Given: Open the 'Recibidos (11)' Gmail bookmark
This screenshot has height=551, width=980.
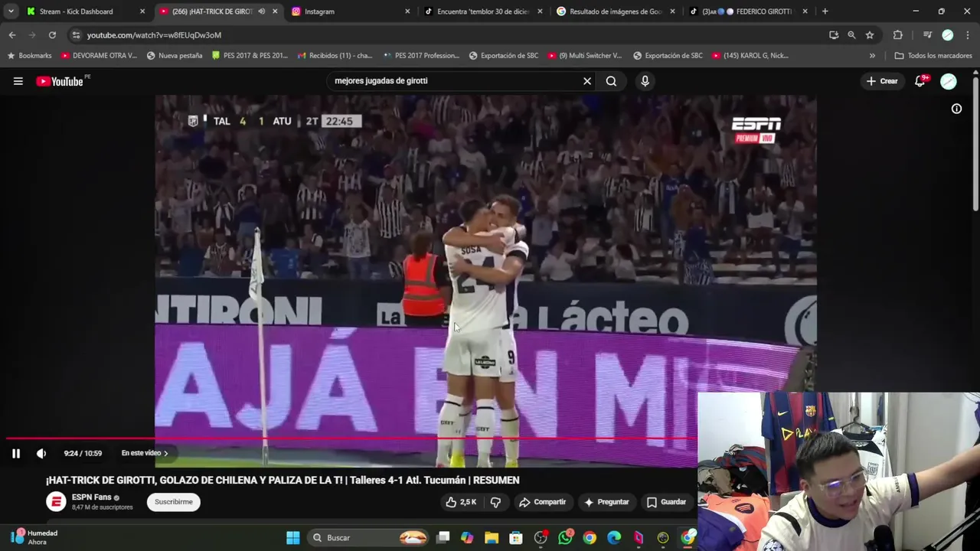Looking at the screenshot, I should point(335,56).
